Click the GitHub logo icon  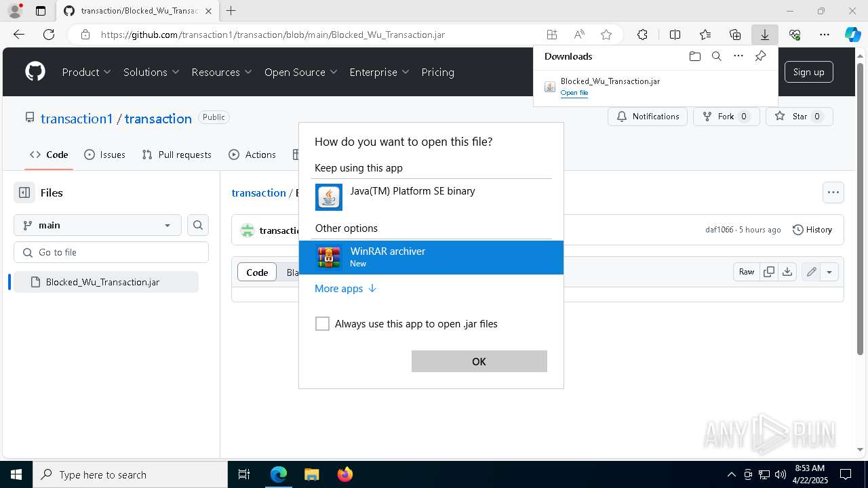point(35,72)
